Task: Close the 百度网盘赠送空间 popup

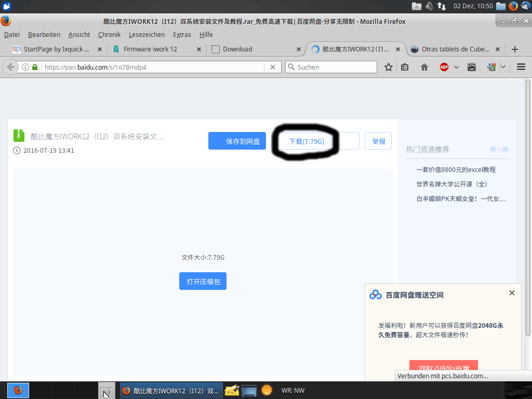Action: coord(512,293)
